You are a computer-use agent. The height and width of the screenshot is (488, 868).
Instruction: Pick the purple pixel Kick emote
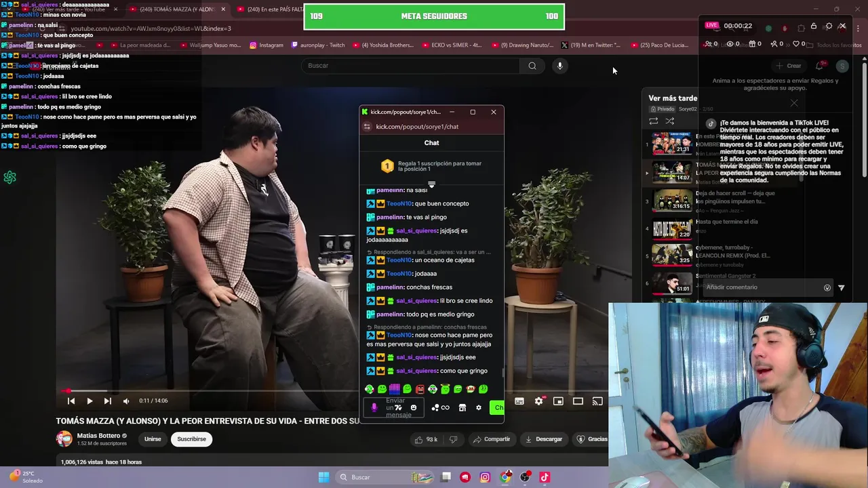point(395,389)
